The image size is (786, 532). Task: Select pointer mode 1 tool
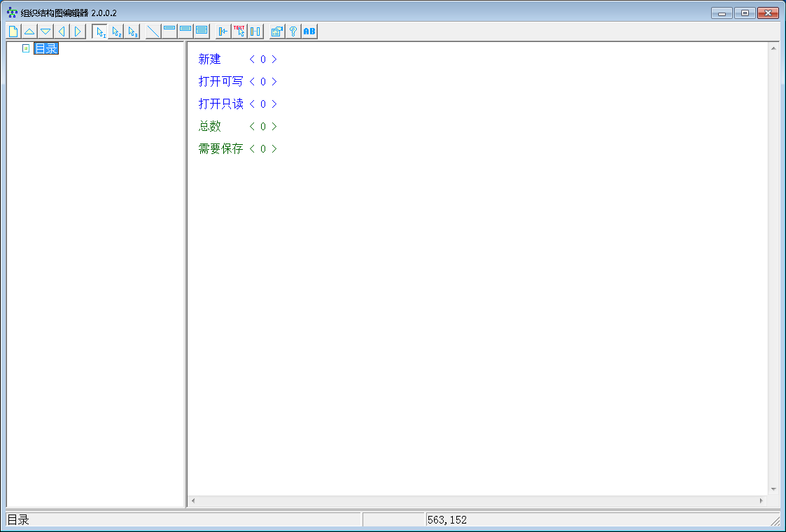(100, 31)
